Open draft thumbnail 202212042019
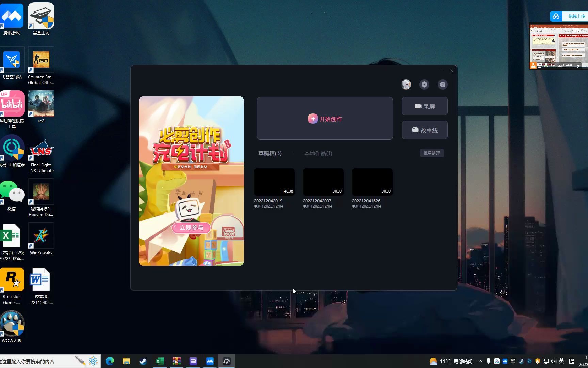Image resolution: width=588 pixels, height=368 pixels. coord(274,182)
